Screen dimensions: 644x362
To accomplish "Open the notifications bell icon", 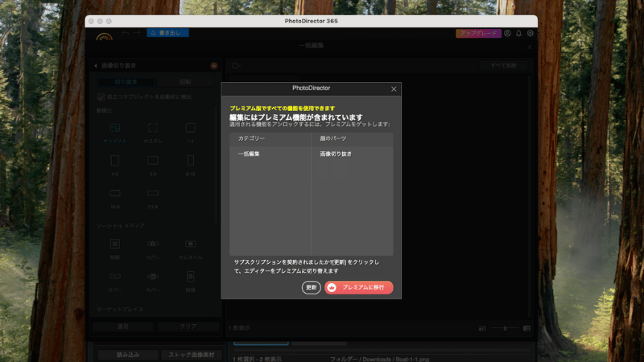I will tap(518, 33).
